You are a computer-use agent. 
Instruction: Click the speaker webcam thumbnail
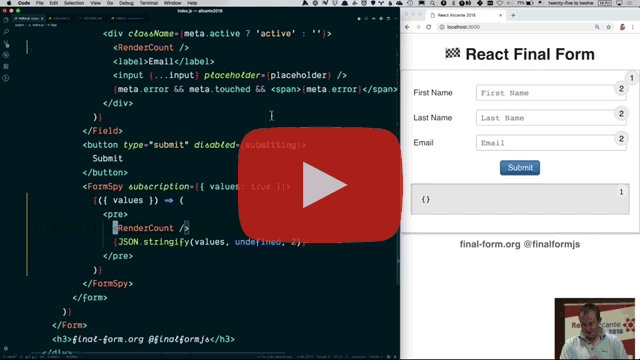(x=595, y=329)
